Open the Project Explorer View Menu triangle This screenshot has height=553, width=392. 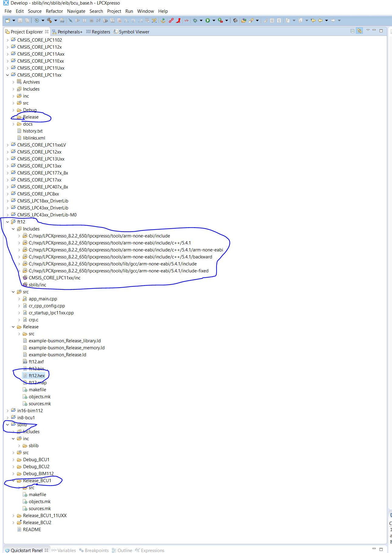pos(368,30)
